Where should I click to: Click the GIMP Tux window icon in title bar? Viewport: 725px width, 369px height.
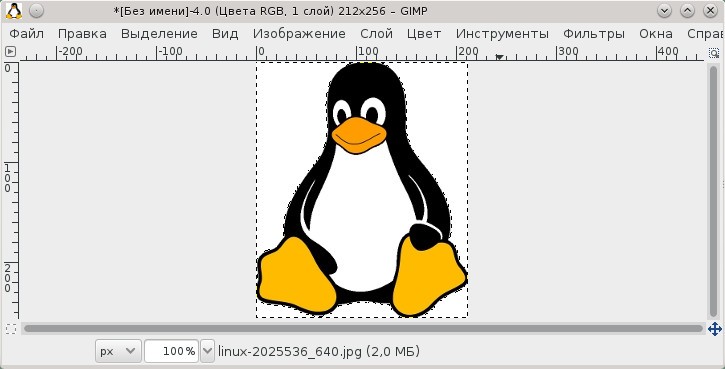point(14,11)
